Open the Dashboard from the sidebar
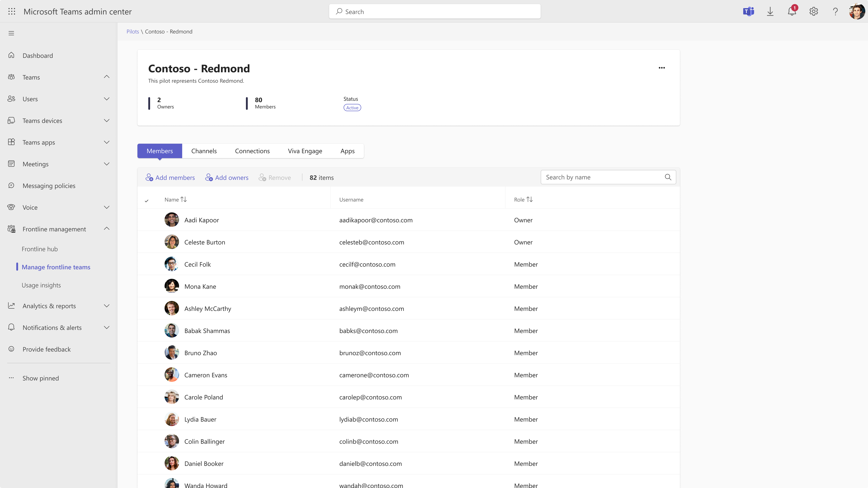This screenshot has height=488, width=868. [37, 55]
